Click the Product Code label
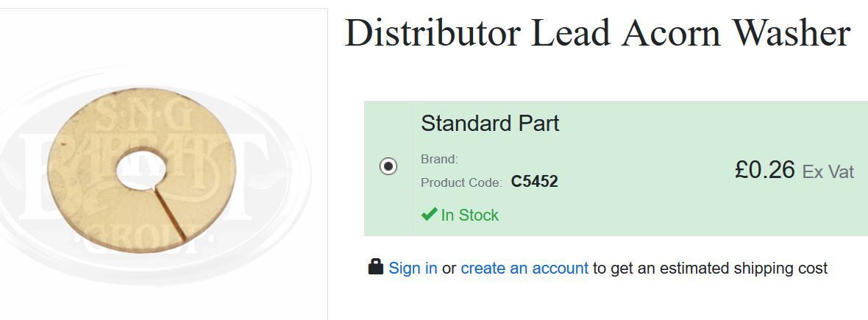The height and width of the screenshot is (320, 868). pos(462,182)
